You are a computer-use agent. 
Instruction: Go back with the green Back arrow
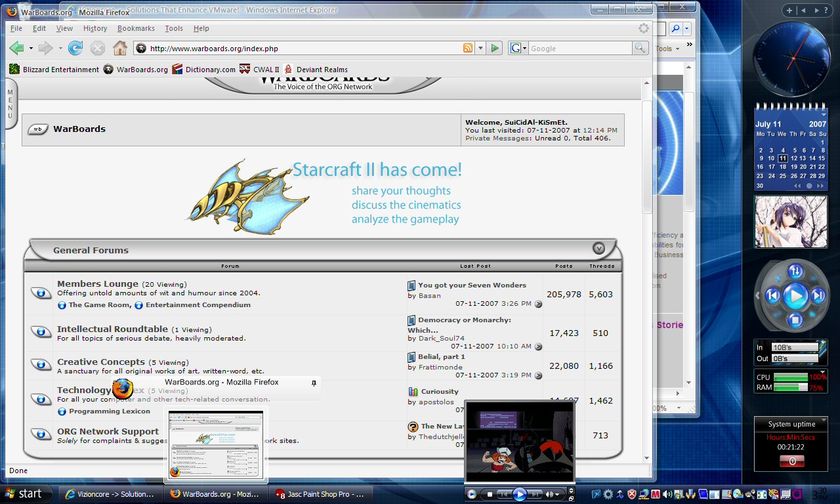tap(16, 48)
